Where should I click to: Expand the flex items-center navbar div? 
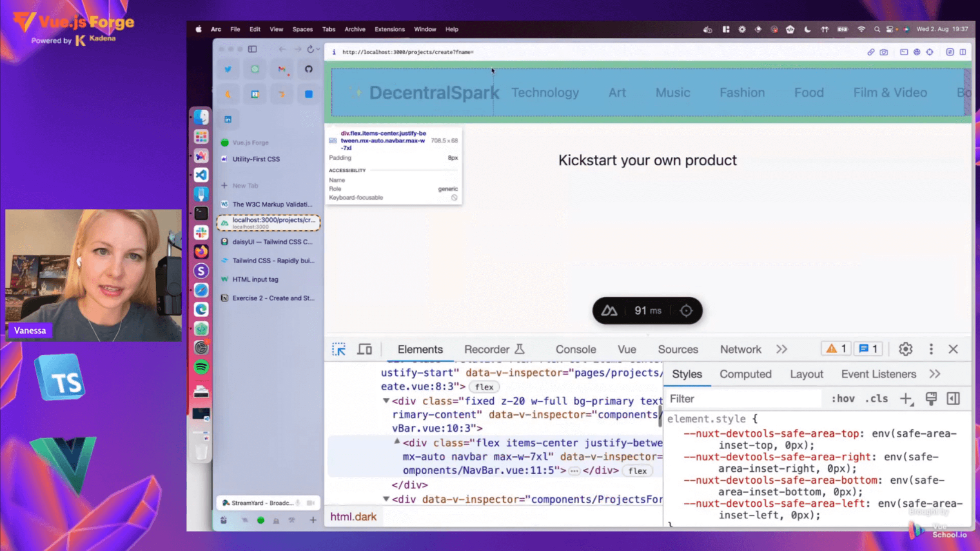point(396,442)
